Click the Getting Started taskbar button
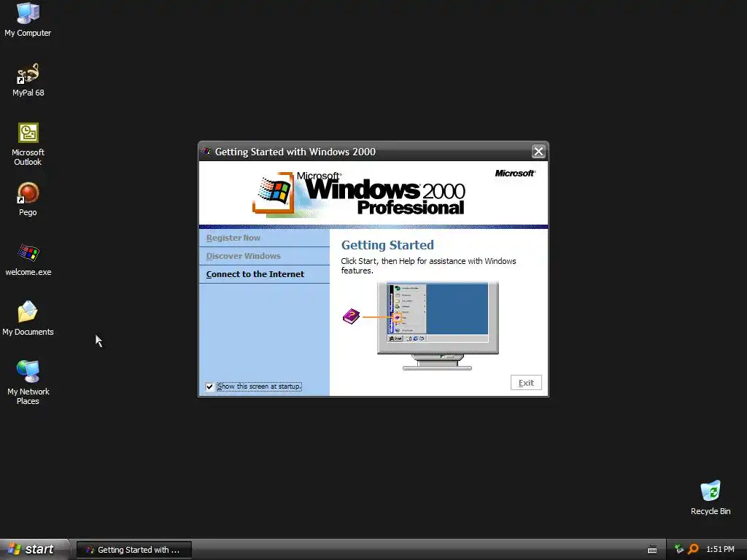 134,550
